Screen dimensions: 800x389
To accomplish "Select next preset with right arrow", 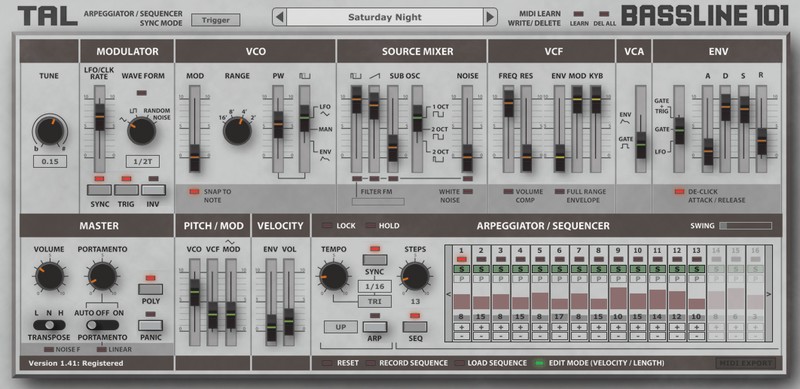I will [490, 17].
